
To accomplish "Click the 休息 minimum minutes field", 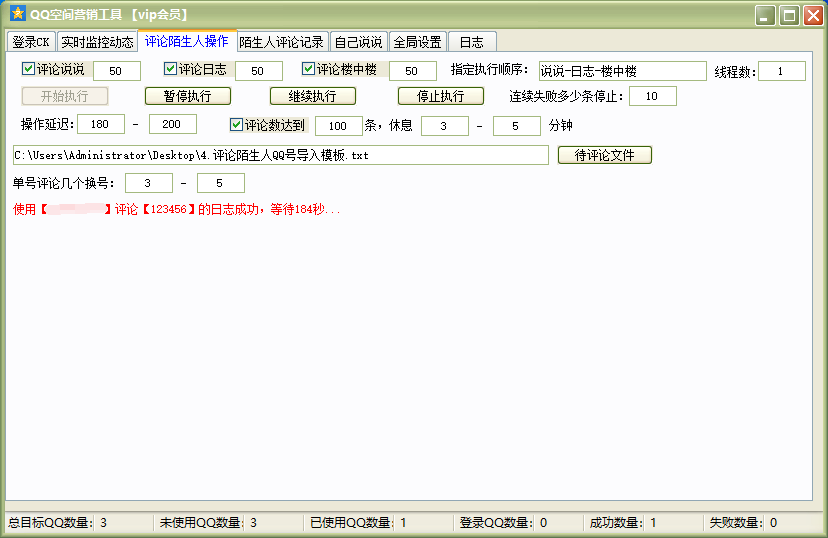I will point(445,126).
